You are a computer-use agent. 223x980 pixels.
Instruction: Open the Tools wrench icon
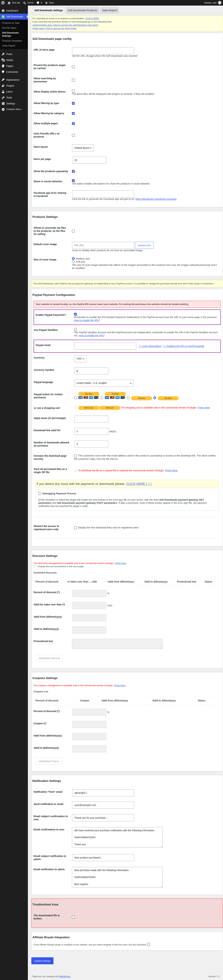coord(3,98)
